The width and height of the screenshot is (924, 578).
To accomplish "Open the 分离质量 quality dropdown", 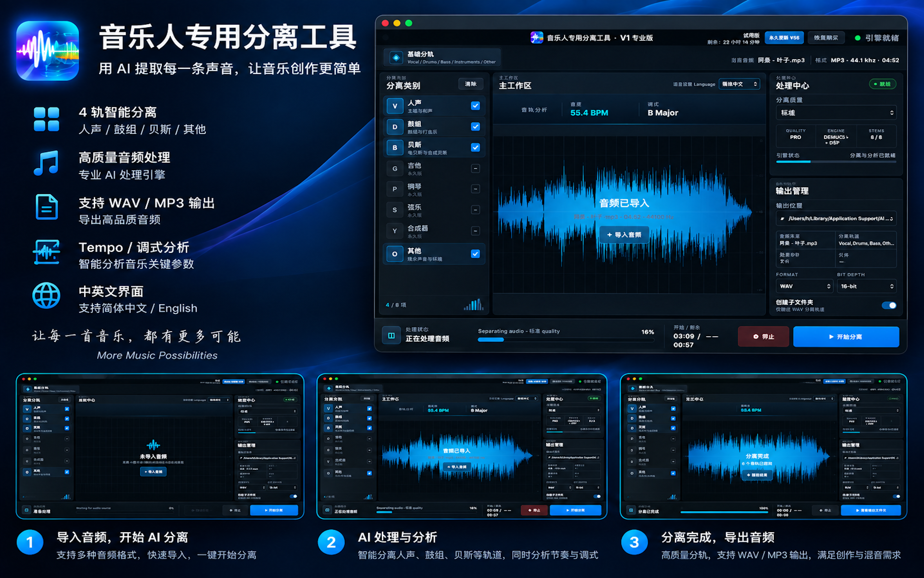I will click(x=836, y=113).
